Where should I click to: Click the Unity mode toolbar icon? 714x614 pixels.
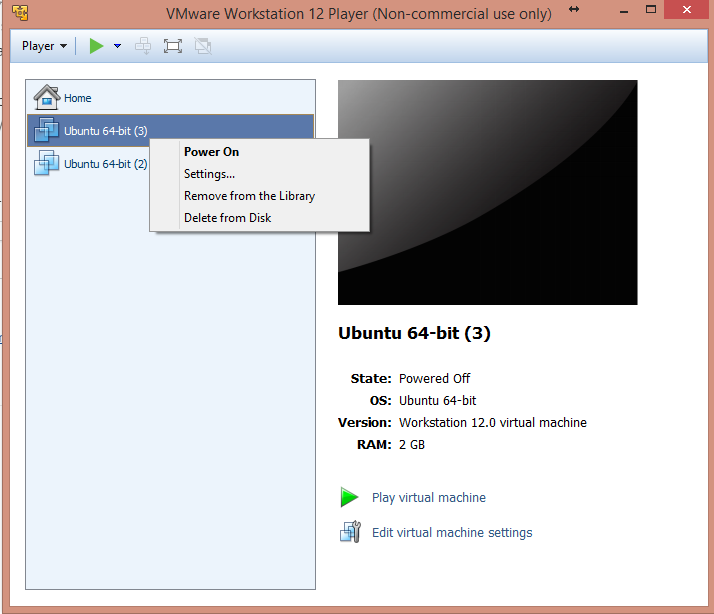click(203, 46)
